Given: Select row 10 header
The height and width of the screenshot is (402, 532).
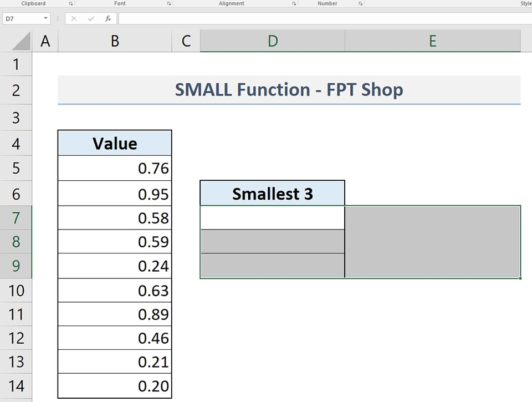Looking at the screenshot, I should [x=16, y=291].
